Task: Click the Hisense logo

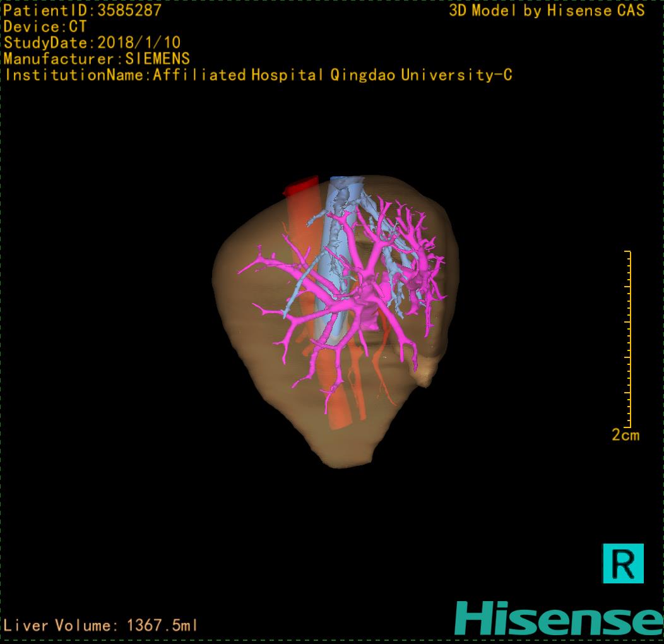Action: (558, 618)
